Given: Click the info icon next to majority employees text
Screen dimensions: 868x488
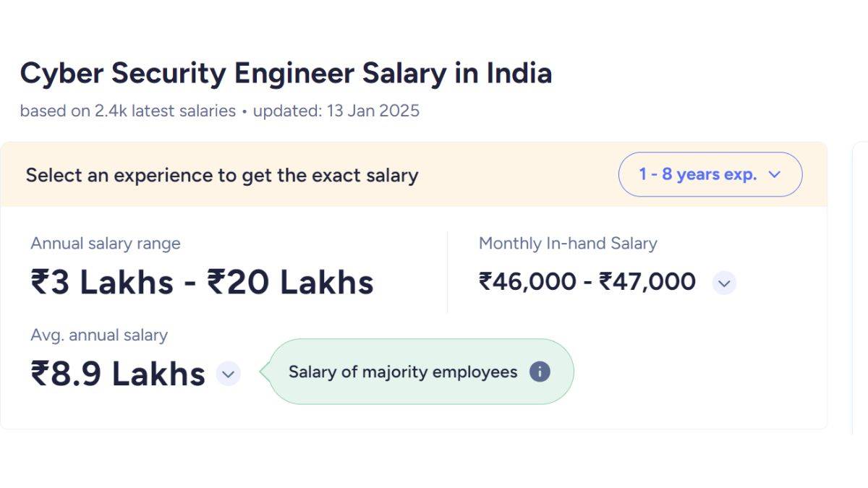Looking at the screenshot, I should pos(540,372).
